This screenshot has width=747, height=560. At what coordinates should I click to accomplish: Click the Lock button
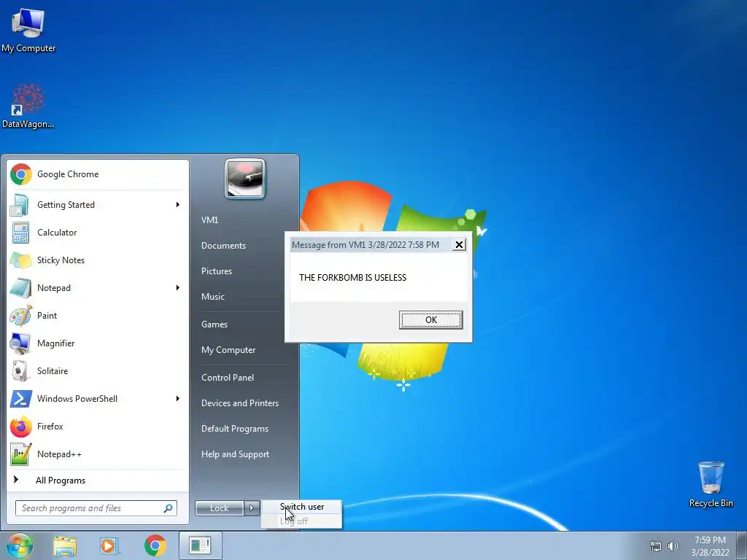220,508
